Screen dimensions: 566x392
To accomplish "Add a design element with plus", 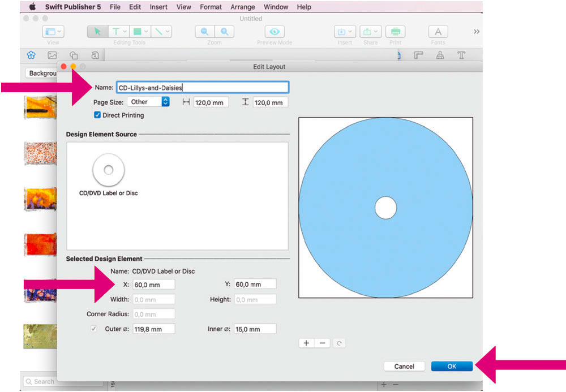I will coord(306,343).
